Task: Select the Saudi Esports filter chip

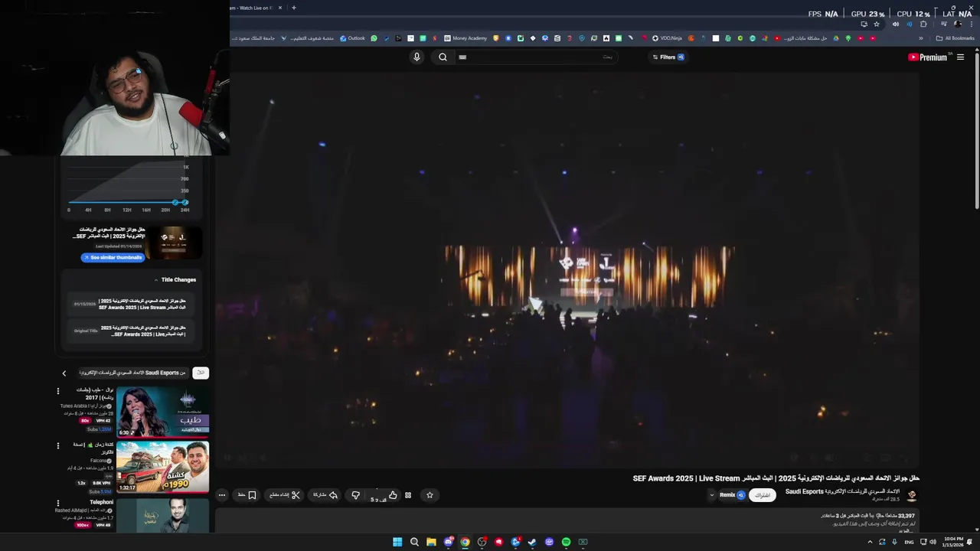Action: 132,373
